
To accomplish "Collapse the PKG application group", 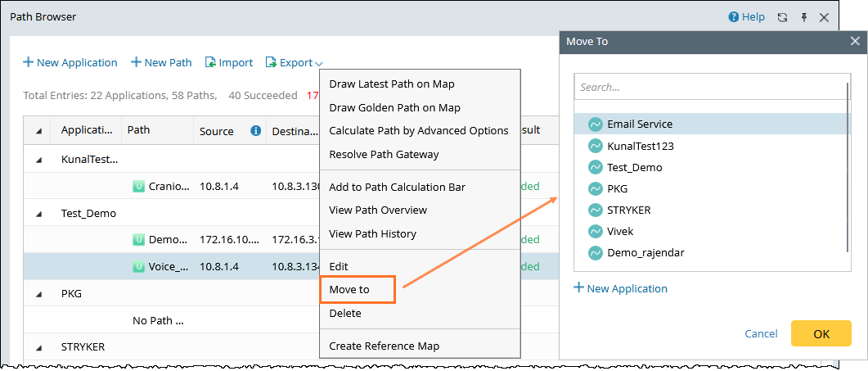I will (x=39, y=293).
